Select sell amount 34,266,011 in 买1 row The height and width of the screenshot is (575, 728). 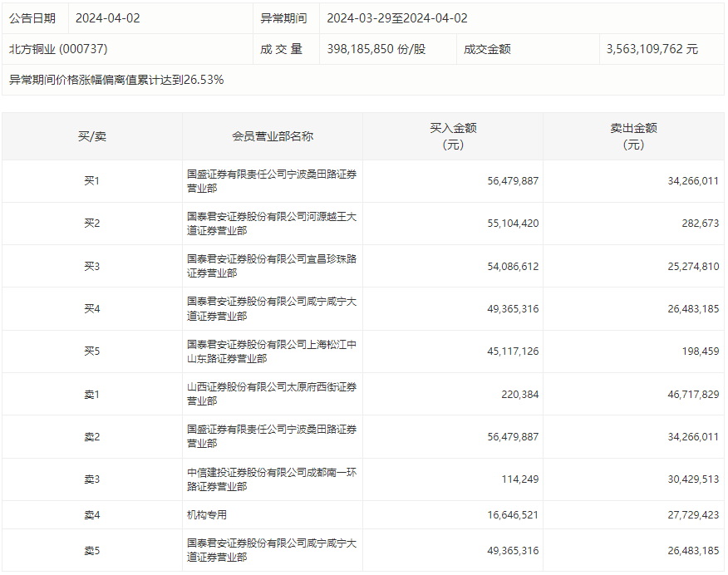point(693,181)
